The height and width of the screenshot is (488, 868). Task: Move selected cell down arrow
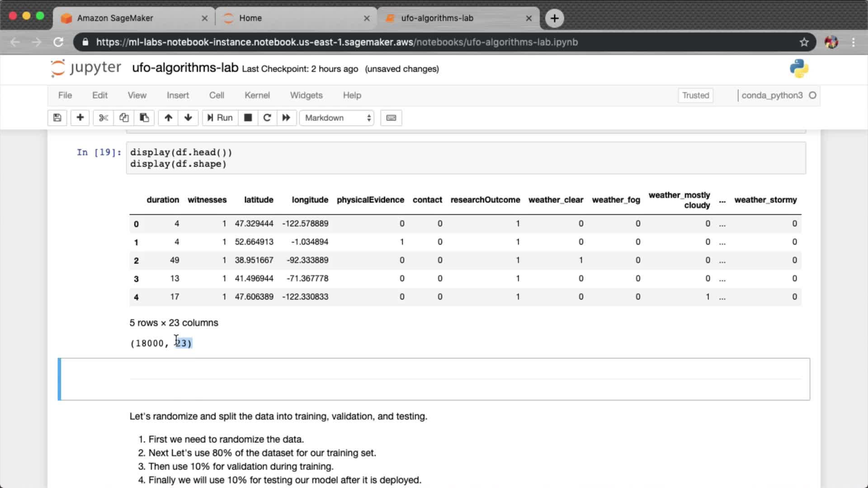pyautogui.click(x=188, y=118)
